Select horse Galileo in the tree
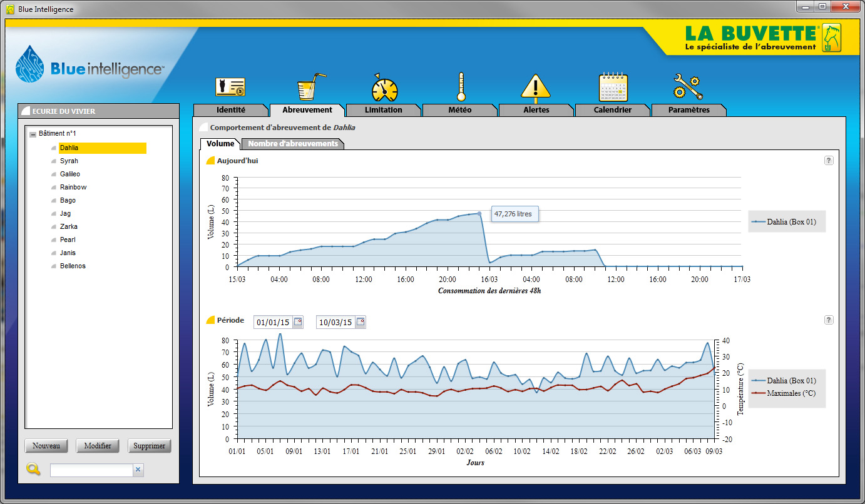The image size is (865, 504). pos(70,174)
